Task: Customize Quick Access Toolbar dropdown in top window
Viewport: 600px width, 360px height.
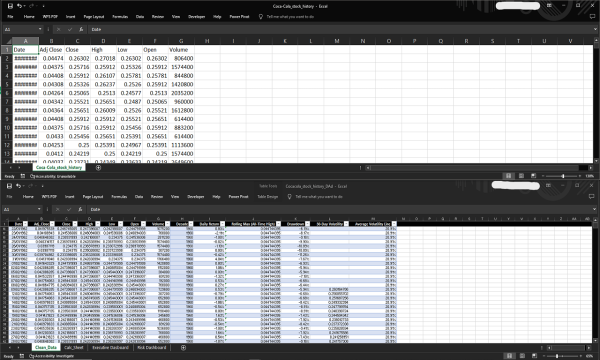Action: pos(43,6)
